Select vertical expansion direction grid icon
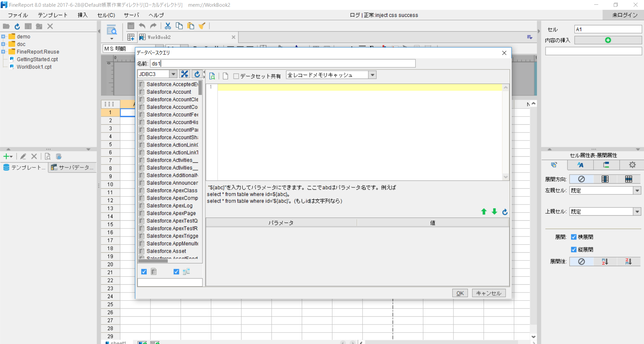Screen dimensions: 644x344 click(605, 179)
